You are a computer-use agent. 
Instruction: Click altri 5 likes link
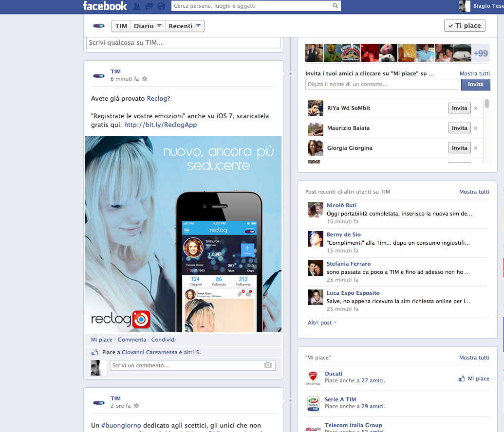[x=191, y=352]
